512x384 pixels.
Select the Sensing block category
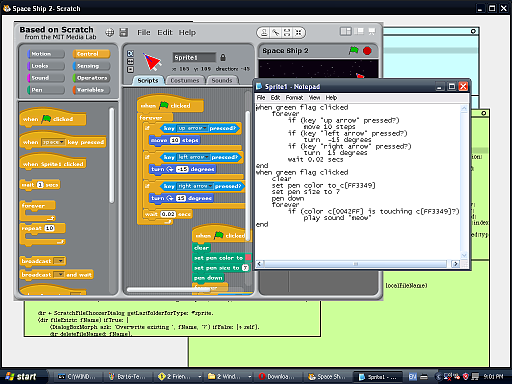[x=91, y=66]
